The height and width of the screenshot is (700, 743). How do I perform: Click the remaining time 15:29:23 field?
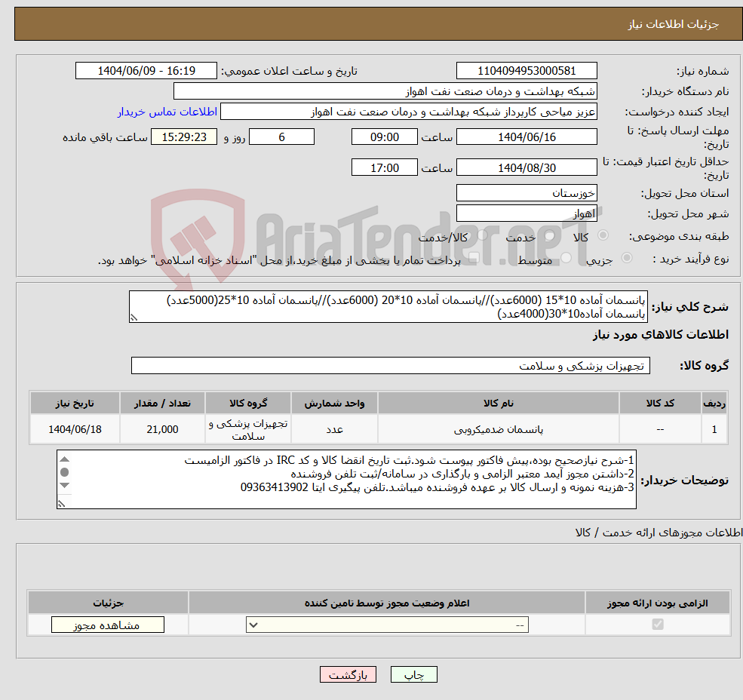(184, 137)
